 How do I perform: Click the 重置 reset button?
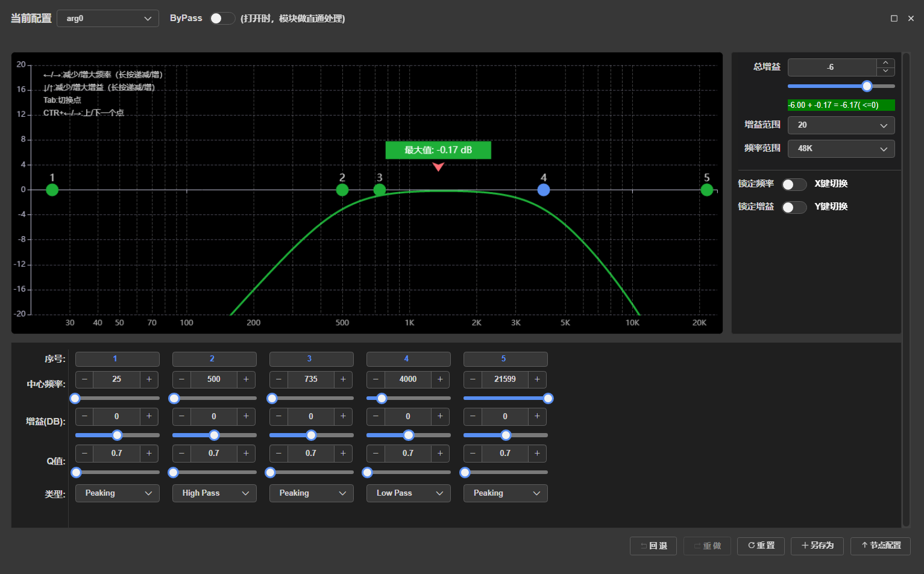coord(761,546)
